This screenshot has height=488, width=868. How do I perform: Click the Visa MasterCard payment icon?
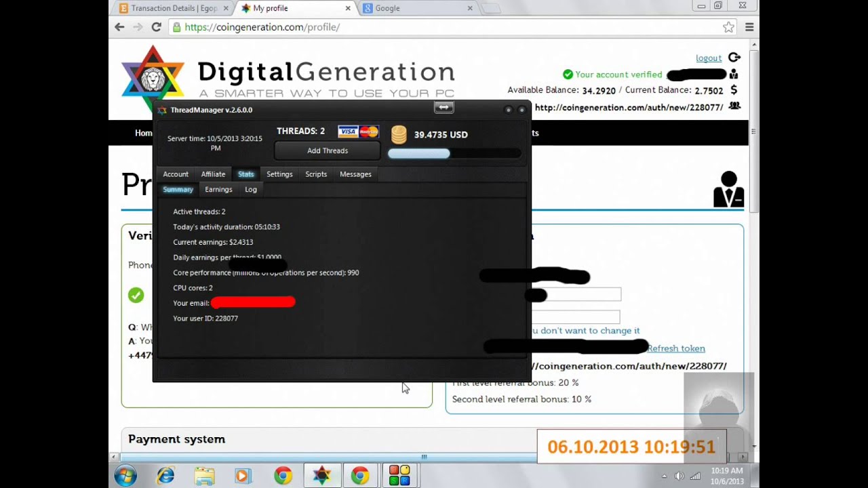coord(358,131)
